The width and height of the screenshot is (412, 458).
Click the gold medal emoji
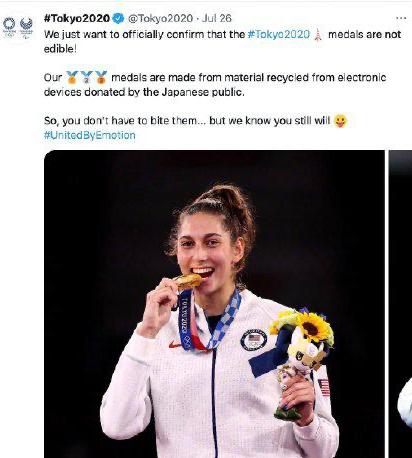tap(72, 77)
